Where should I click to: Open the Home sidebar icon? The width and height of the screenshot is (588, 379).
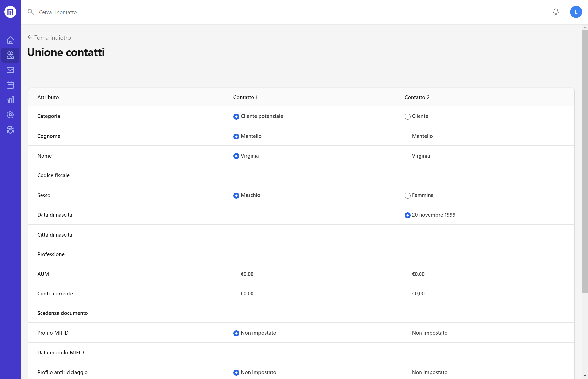[x=10, y=40]
